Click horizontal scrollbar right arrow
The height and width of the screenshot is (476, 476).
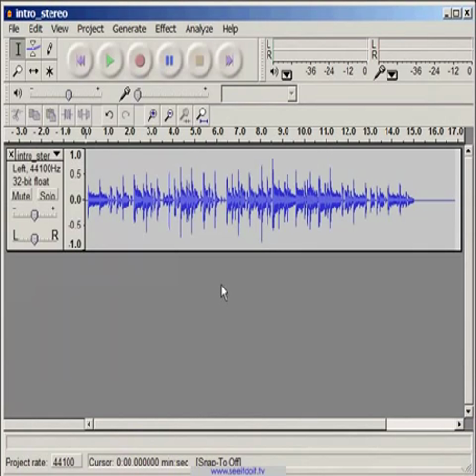click(x=459, y=424)
